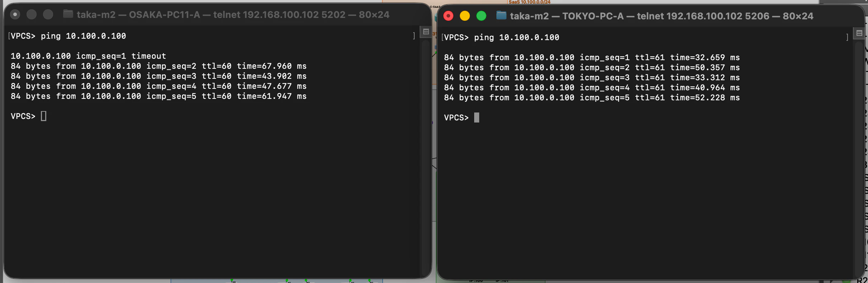The image size is (868, 283).
Task: Close the TOKYO-PC-A terminal window
Action: [x=448, y=16]
